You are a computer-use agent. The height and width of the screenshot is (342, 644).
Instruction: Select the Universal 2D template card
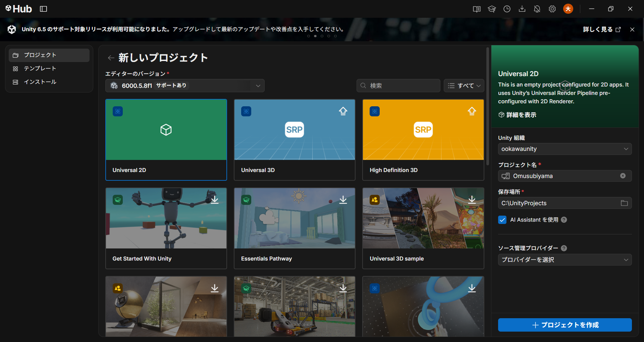pos(166,140)
